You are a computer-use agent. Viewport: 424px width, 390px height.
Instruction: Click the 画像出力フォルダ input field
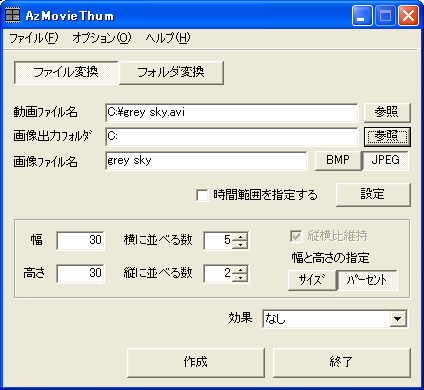(x=232, y=137)
